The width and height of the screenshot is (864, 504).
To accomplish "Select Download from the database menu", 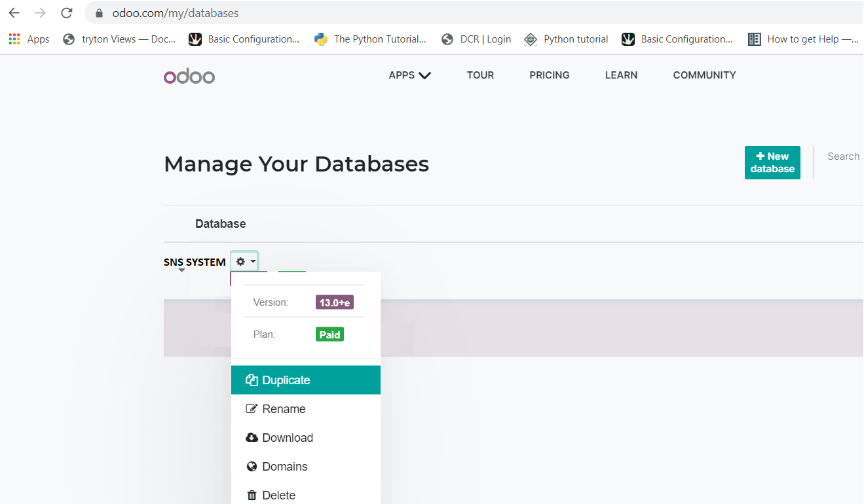I will 287,438.
